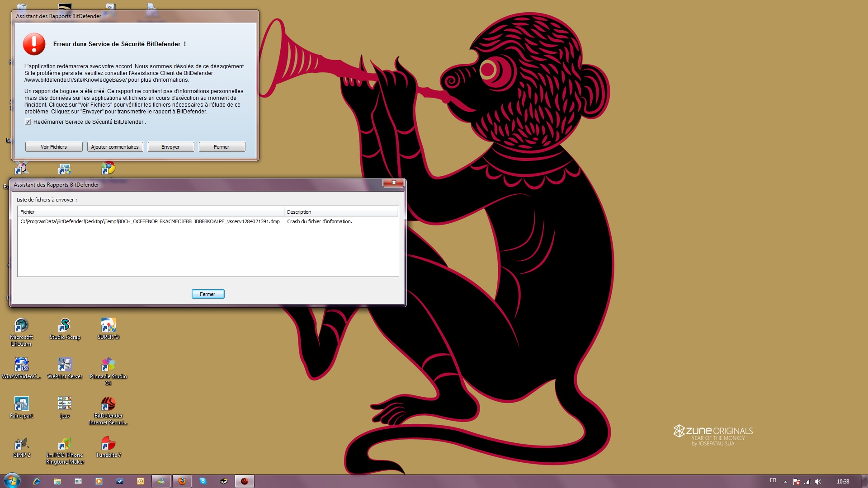Click the orange clock taskbar icon
Viewport: 868px width, 488px height.
pyautogui.click(x=141, y=481)
